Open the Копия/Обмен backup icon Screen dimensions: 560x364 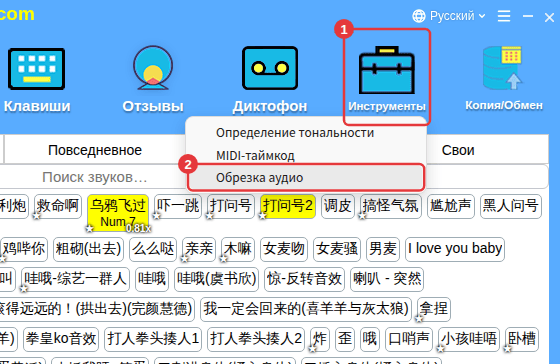pyautogui.click(x=502, y=68)
